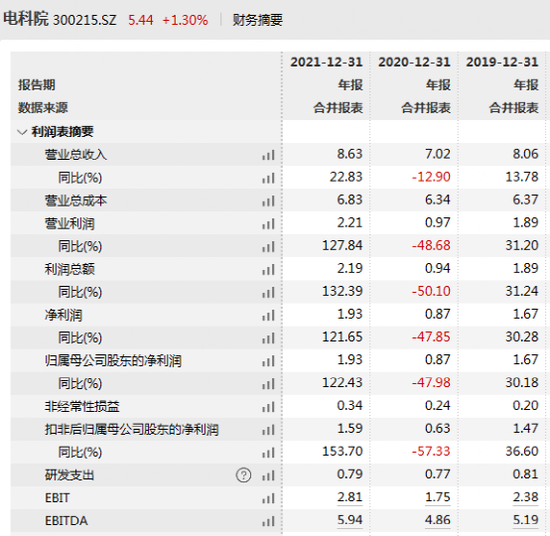Select the 归属母公司股东的净利润 row label
Viewport: 550px width, 536px height.
113,361
